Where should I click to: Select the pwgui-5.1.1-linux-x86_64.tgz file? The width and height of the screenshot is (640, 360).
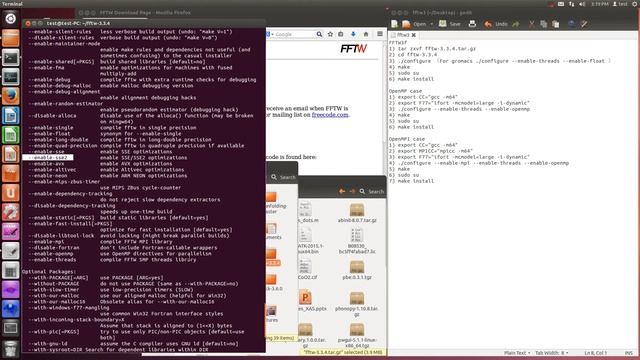click(x=357, y=336)
